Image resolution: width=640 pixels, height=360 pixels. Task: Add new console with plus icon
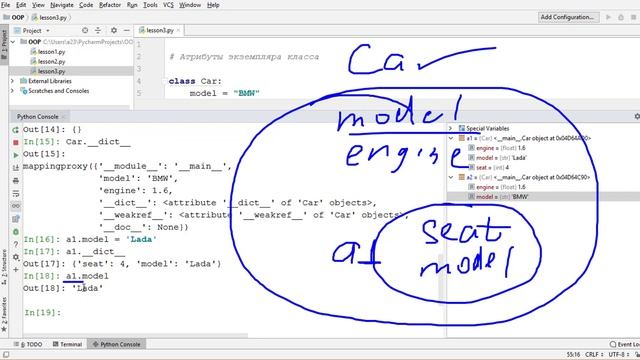tap(16, 269)
